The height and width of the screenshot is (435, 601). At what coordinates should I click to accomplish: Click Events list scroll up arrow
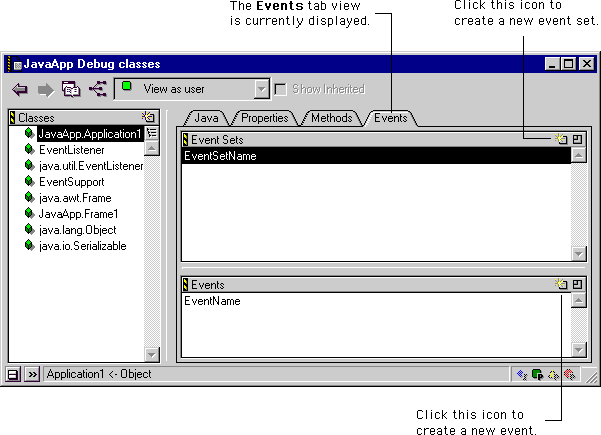[578, 300]
